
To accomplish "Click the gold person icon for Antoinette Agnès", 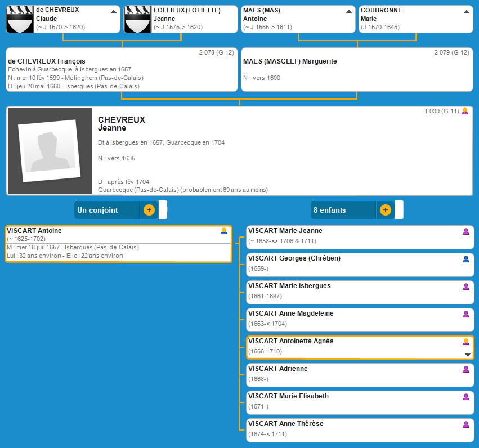I will pyautogui.click(x=465, y=342).
